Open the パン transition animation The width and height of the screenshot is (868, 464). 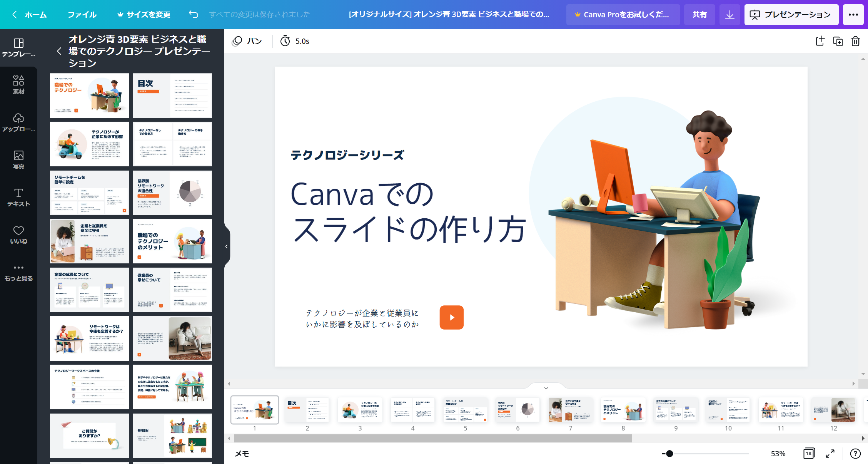[247, 41]
